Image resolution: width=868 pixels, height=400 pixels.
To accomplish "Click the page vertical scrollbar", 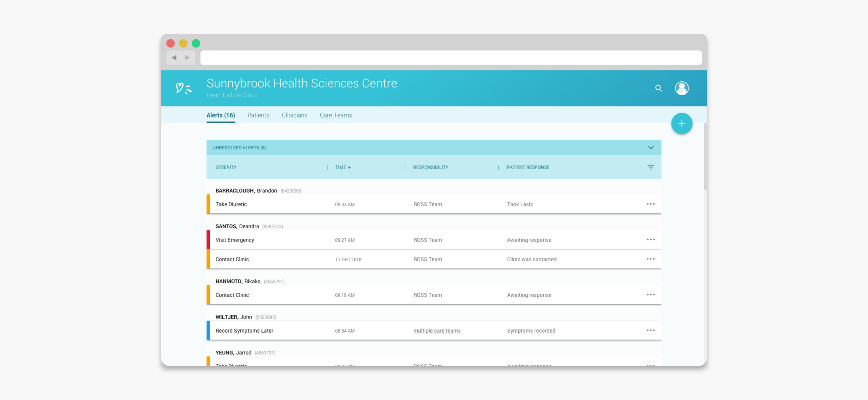I will tap(705, 156).
